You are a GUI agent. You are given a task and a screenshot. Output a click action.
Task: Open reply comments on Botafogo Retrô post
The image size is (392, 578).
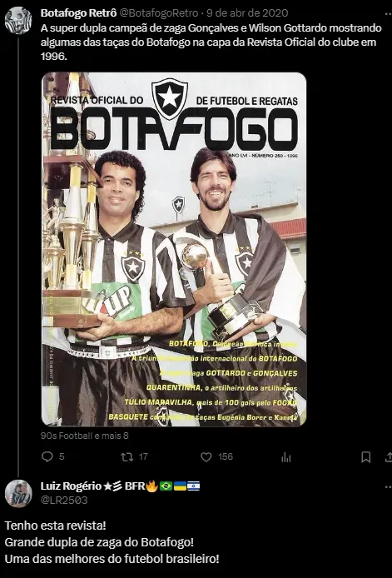47,456
